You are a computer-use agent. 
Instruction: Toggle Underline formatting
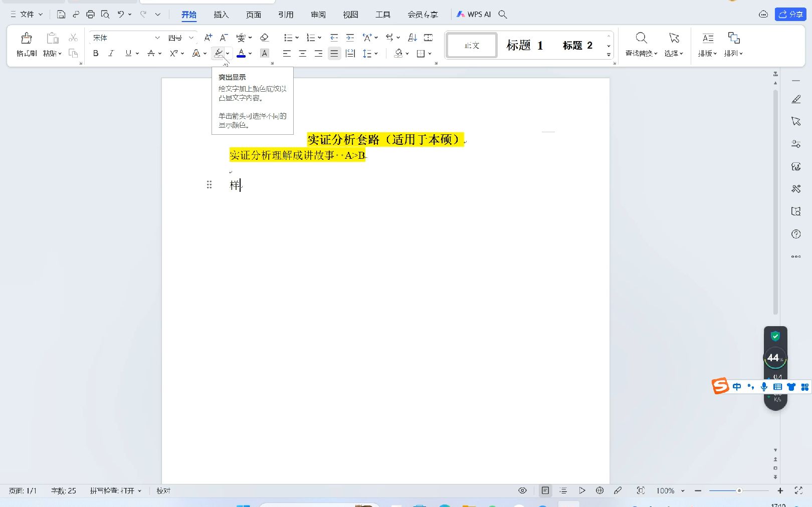[x=128, y=53]
